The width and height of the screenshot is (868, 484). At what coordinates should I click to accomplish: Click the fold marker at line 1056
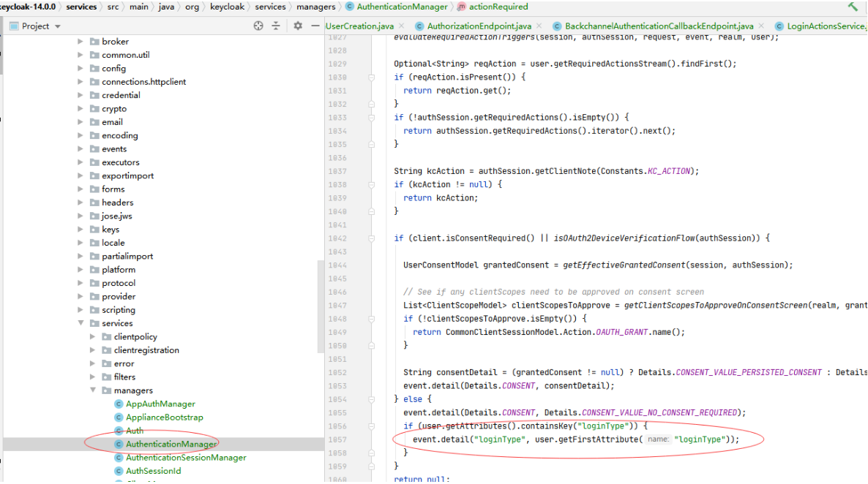point(372,426)
